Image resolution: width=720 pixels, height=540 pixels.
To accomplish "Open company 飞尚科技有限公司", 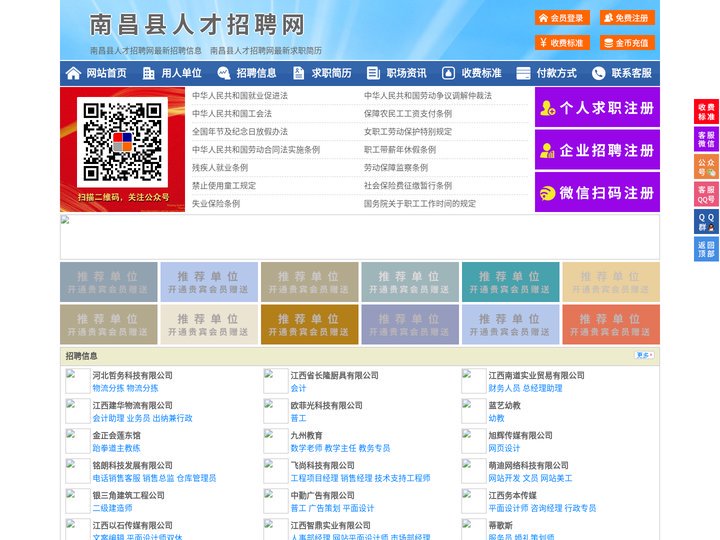I will 322,465.
